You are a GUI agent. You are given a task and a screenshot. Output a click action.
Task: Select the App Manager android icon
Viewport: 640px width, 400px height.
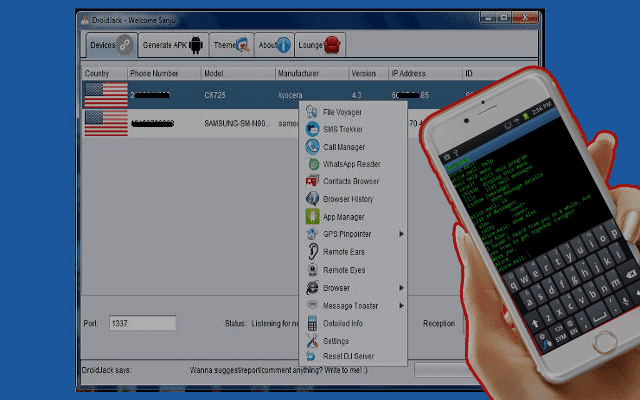point(312,216)
